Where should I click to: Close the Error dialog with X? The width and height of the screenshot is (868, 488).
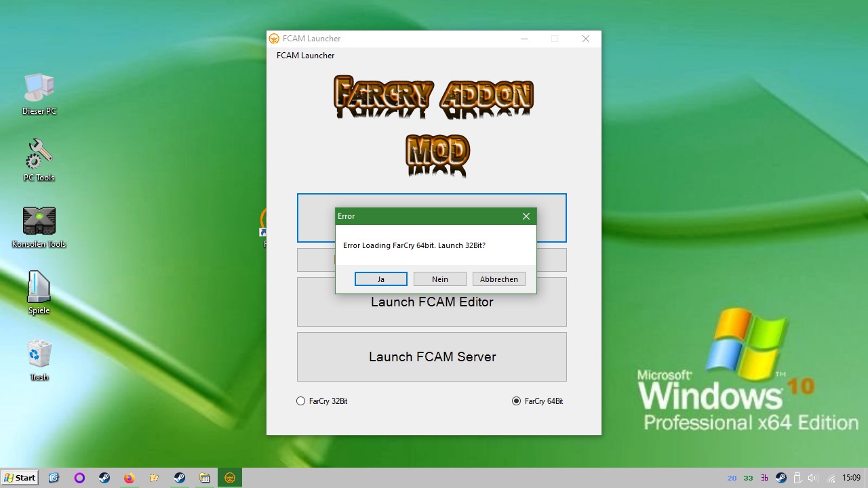click(526, 216)
